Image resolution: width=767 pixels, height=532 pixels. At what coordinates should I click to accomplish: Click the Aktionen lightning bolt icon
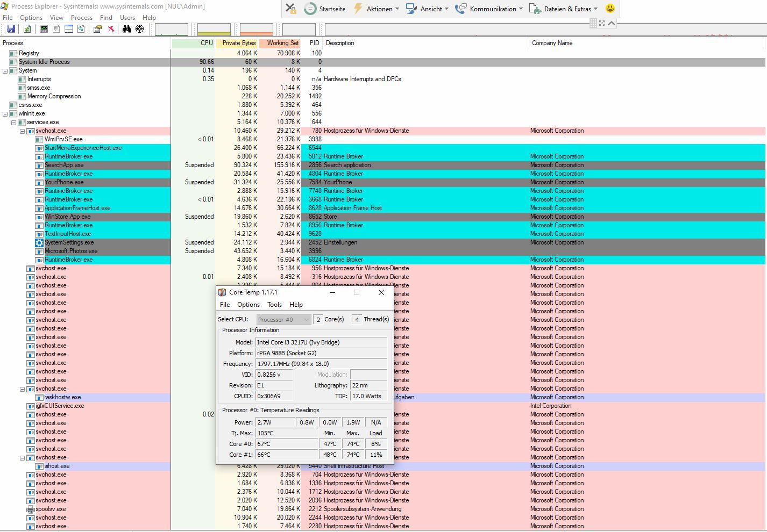pos(358,9)
